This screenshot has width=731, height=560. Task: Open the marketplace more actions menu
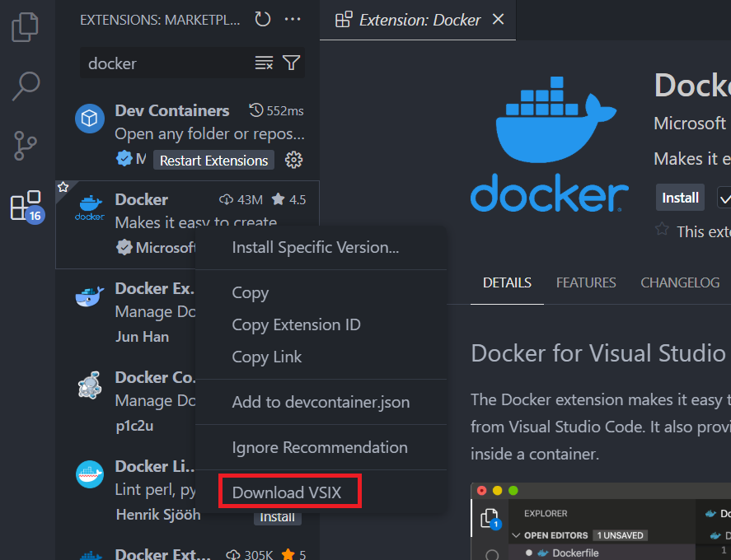(293, 19)
